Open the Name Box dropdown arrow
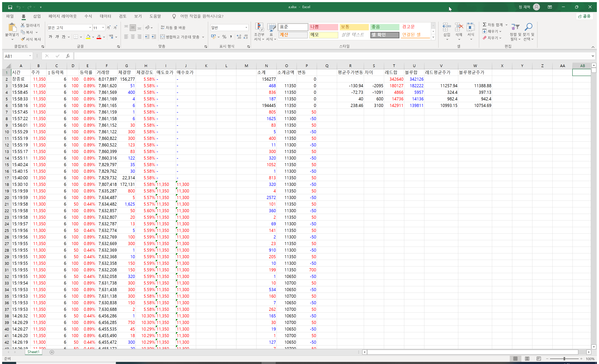The height and width of the screenshot is (364, 599). (30, 56)
